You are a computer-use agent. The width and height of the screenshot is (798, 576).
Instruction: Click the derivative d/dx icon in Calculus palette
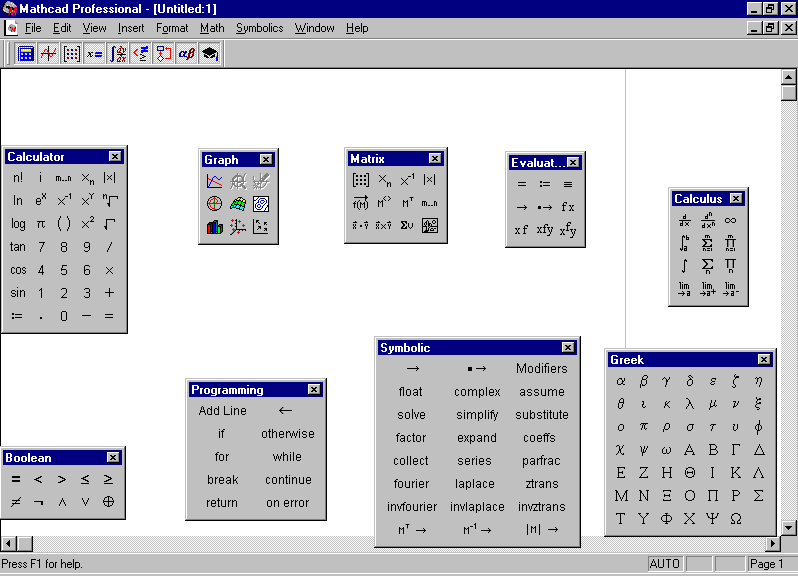tap(685, 220)
